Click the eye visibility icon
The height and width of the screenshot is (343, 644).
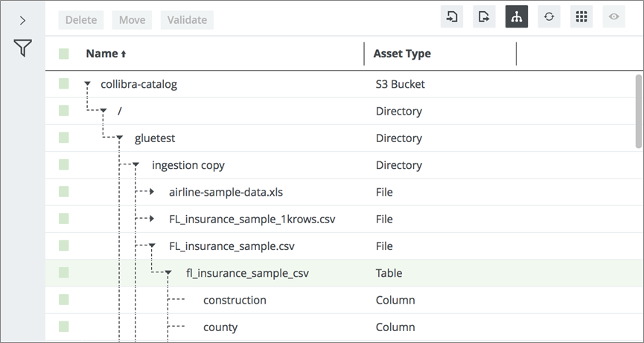pyautogui.click(x=614, y=17)
